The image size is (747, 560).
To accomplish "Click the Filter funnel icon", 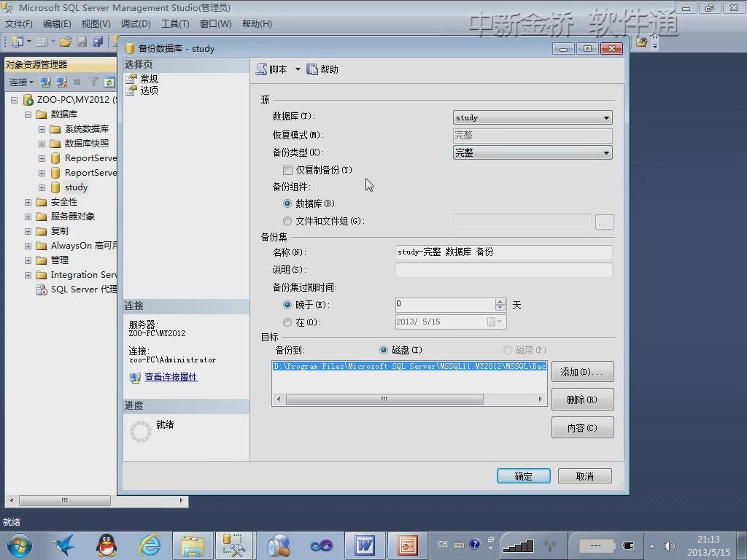I will pyautogui.click(x=93, y=82).
